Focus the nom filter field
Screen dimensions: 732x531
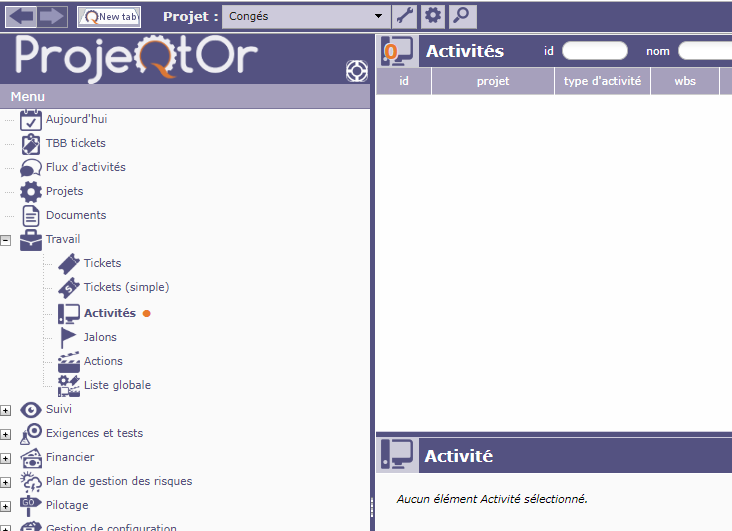click(x=705, y=51)
